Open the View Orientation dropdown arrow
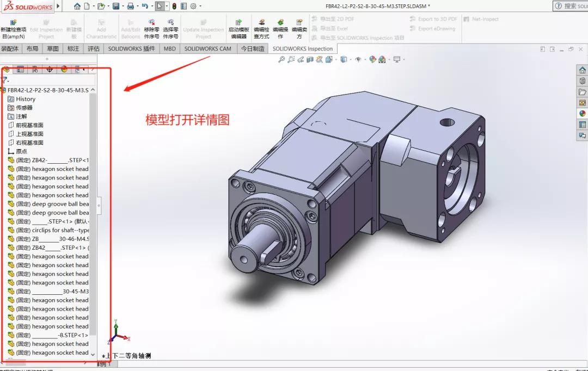 tap(351, 60)
